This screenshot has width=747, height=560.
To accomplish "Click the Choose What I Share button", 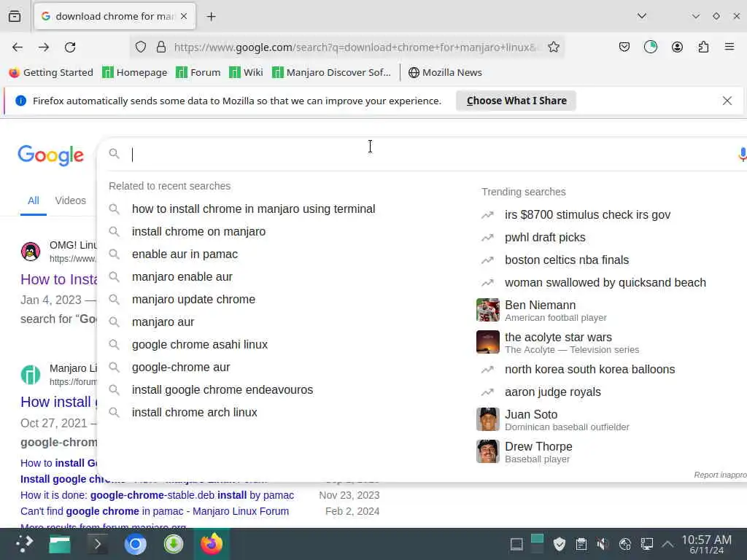I will [516, 101].
